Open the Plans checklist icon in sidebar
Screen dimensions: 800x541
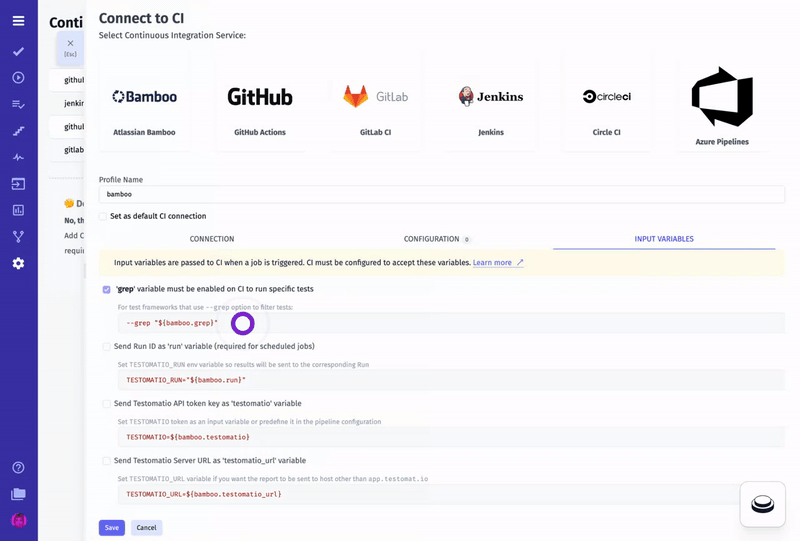pos(18,104)
